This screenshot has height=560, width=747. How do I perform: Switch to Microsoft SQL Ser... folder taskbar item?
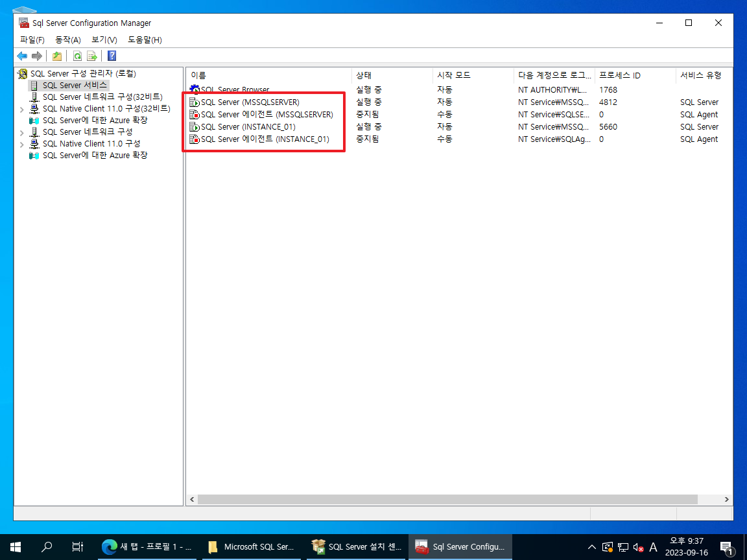coord(252,546)
